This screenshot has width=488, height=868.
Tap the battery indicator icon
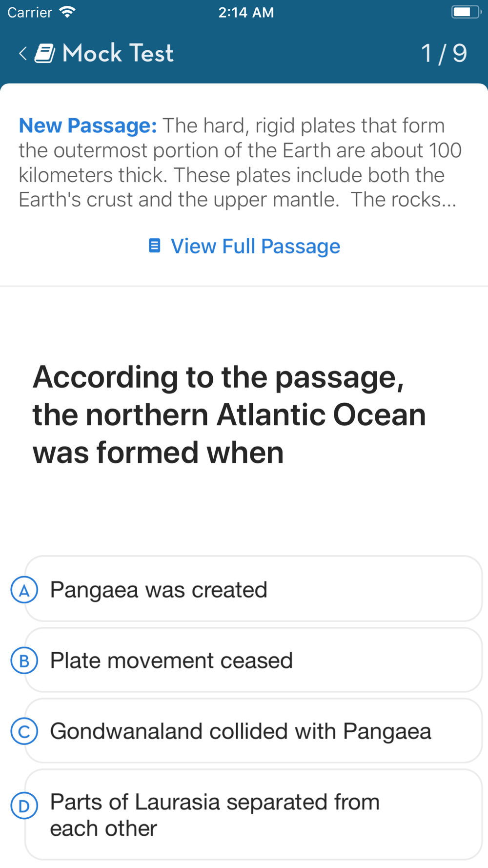[x=466, y=12]
